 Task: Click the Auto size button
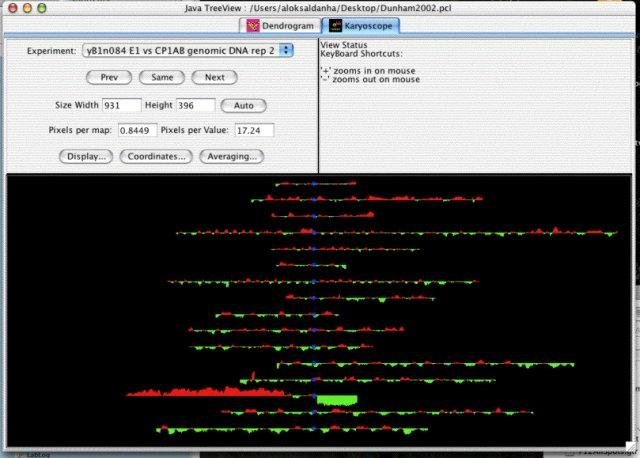[x=244, y=106]
